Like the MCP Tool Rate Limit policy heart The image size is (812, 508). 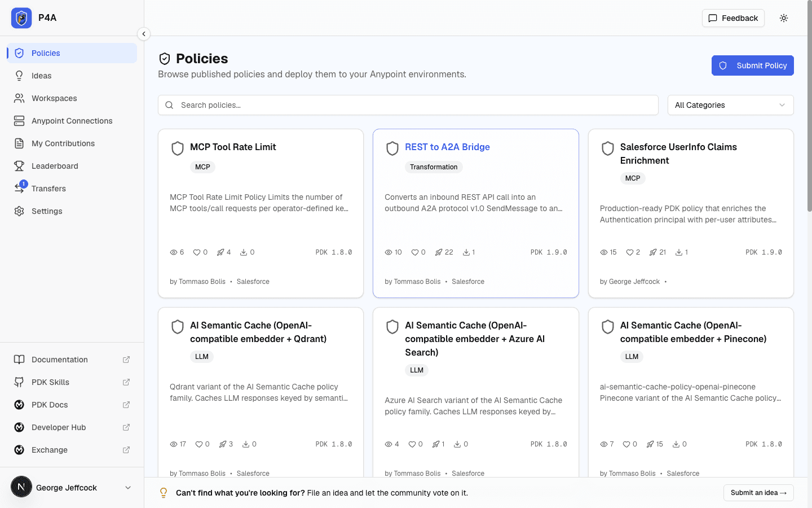pyautogui.click(x=197, y=252)
